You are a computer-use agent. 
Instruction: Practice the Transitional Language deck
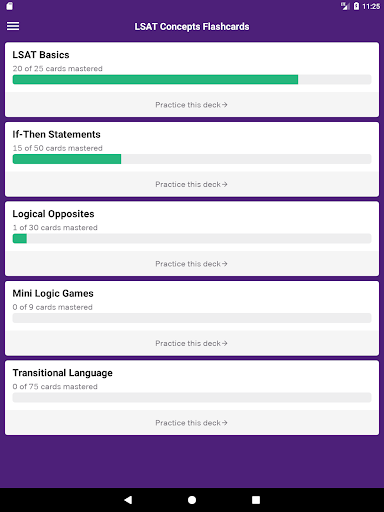click(x=192, y=423)
